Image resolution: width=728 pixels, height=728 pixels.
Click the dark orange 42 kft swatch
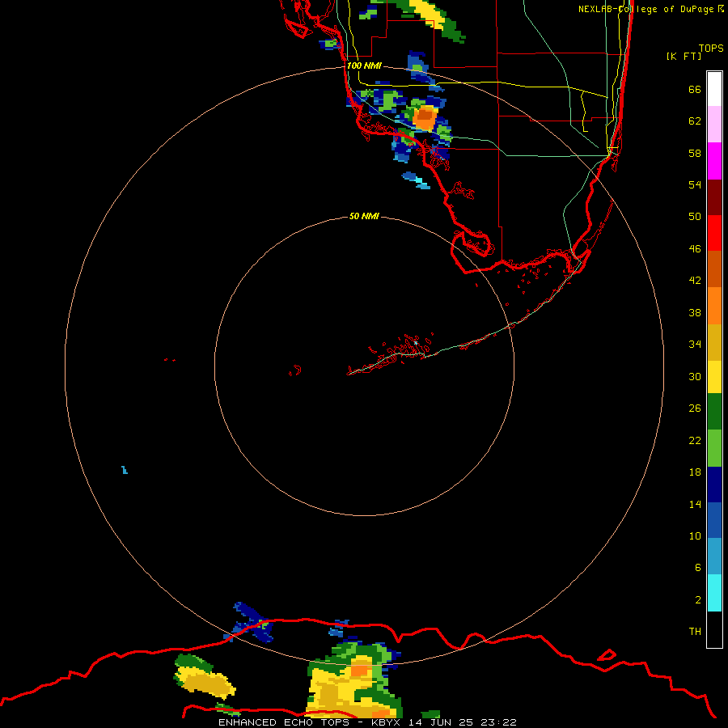[714, 269]
